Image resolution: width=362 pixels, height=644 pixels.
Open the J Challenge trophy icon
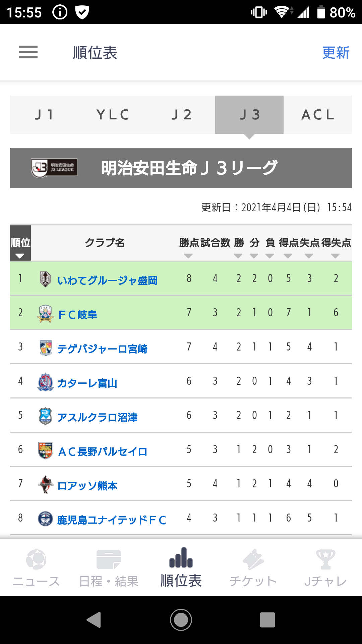(325, 559)
